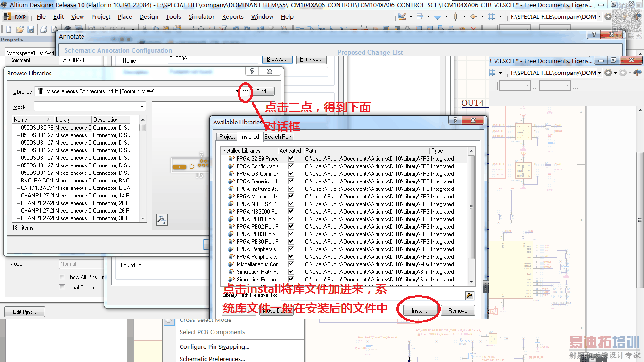Screen dimensions: 644x362
Task: Click the help question mark in Available Libraries
Action: point(456,121)
